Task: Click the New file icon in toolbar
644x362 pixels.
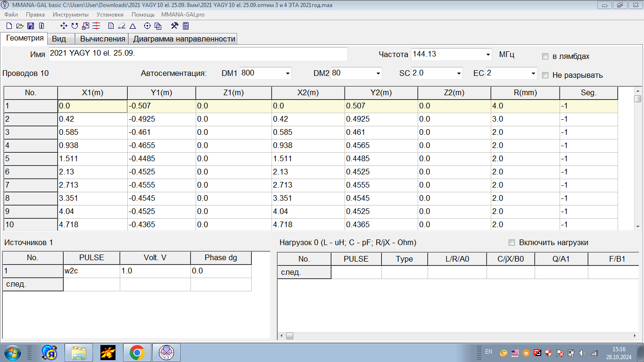Action: (x=9, y=26)
